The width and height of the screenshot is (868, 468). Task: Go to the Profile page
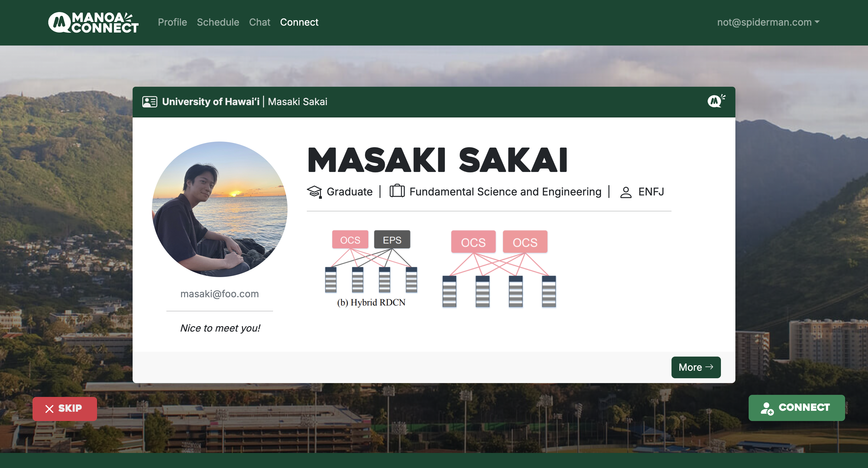click(x=172, y=22)
